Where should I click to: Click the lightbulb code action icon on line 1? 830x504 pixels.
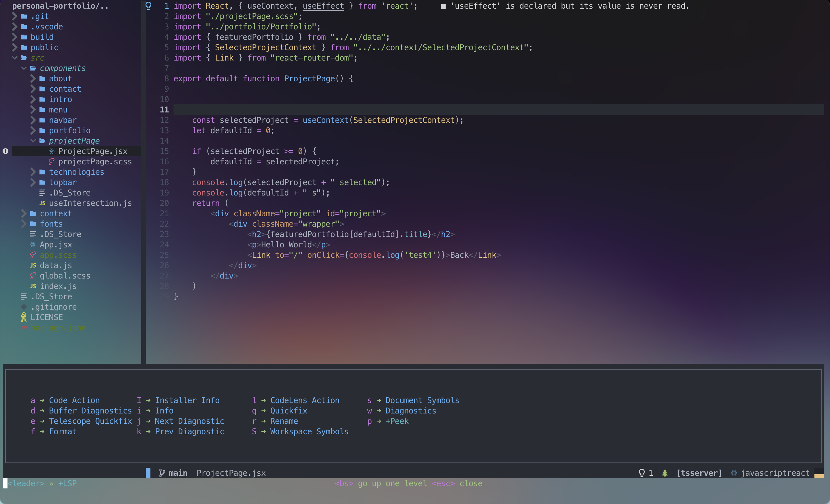coord(148,6)
